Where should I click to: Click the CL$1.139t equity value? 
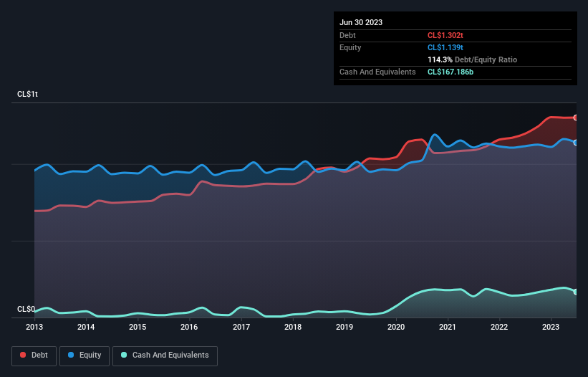[445, 47]
